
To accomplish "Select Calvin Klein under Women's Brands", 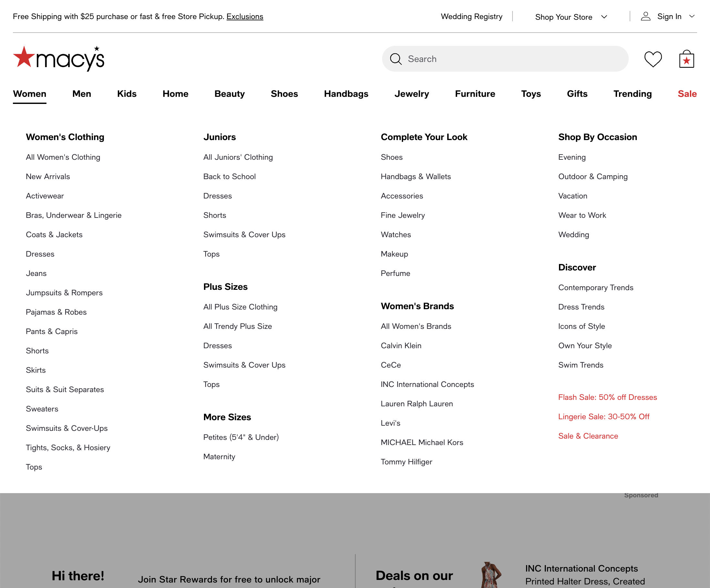I will click(401, 346).
